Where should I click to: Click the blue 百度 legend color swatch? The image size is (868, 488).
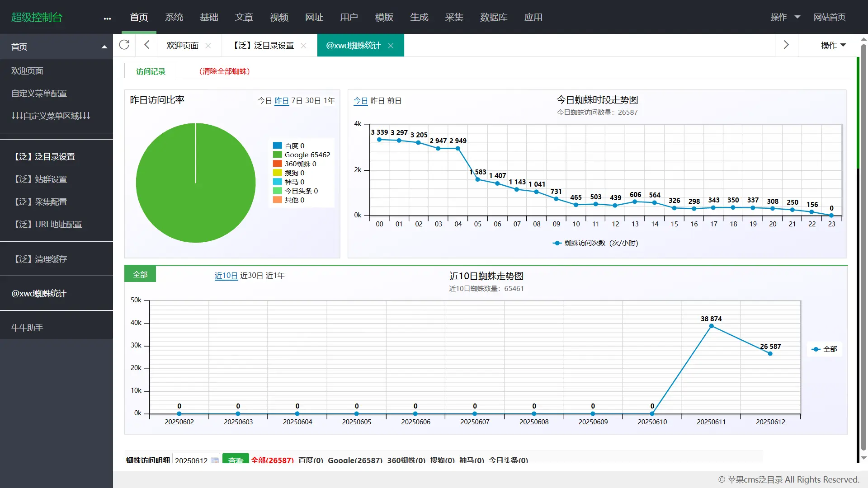(277, 146)
